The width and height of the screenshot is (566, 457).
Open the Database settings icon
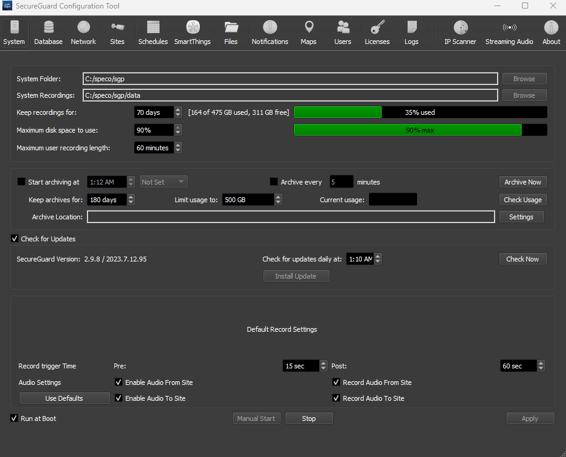click(x=48, y=27)
